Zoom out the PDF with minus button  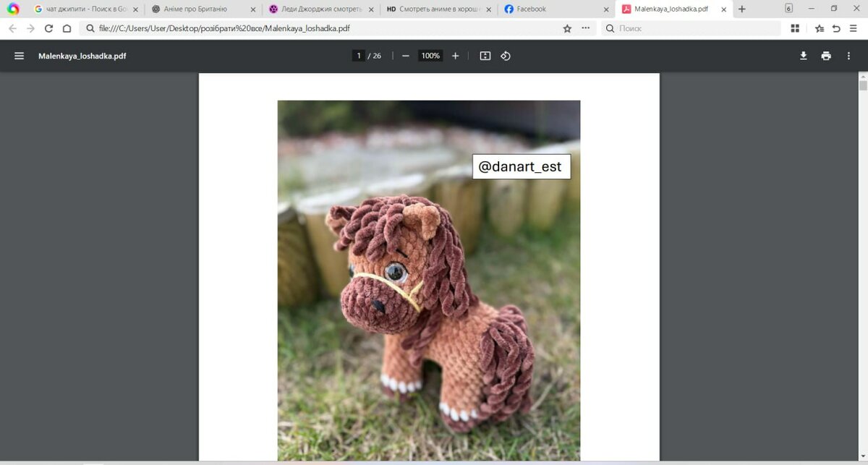point(406,56)
